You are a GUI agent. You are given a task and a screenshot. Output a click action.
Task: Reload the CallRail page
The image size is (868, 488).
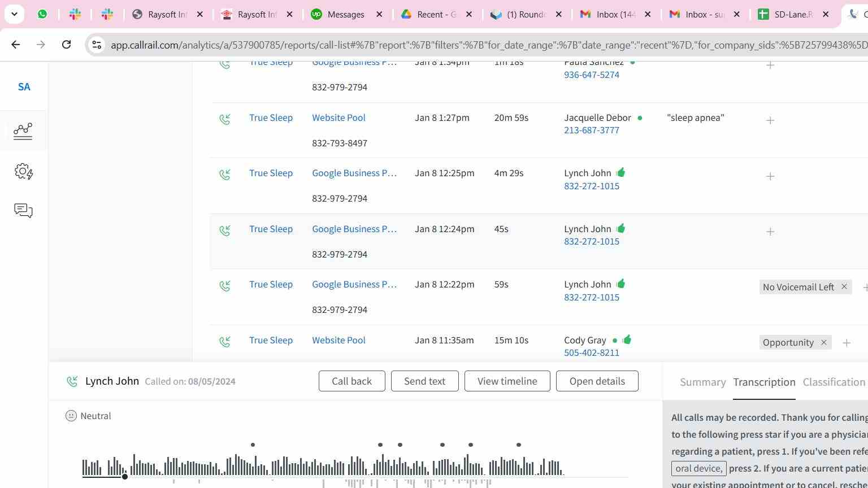point(66,45)
